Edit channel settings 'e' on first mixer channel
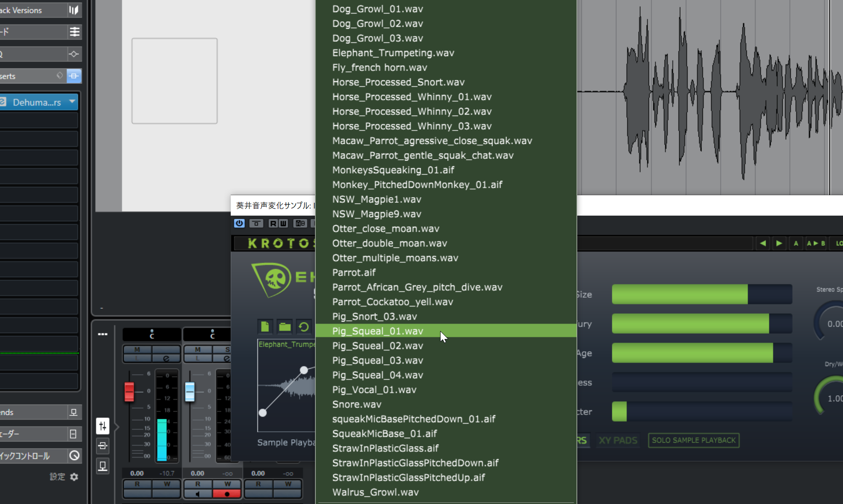 pos(166,358)
